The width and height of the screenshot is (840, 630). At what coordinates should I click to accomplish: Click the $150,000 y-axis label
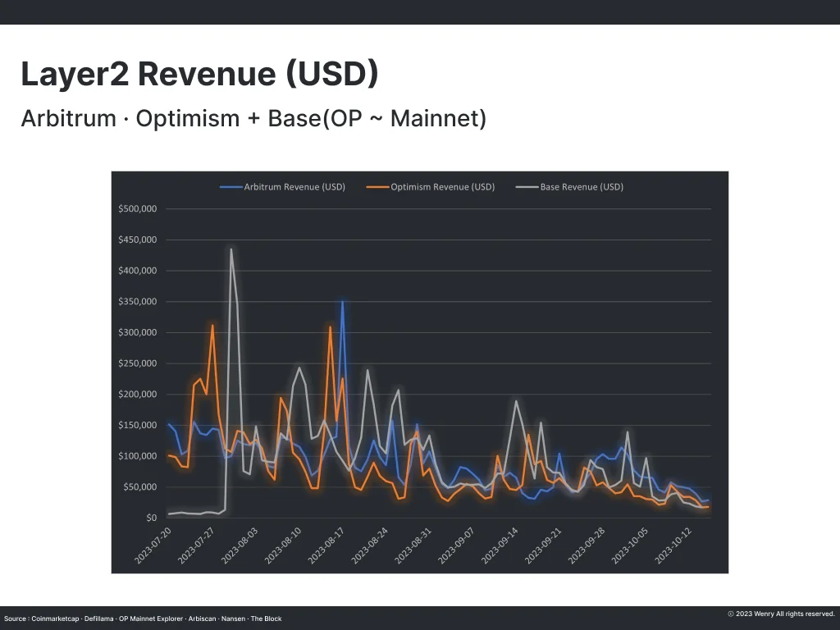click(138, 425)
